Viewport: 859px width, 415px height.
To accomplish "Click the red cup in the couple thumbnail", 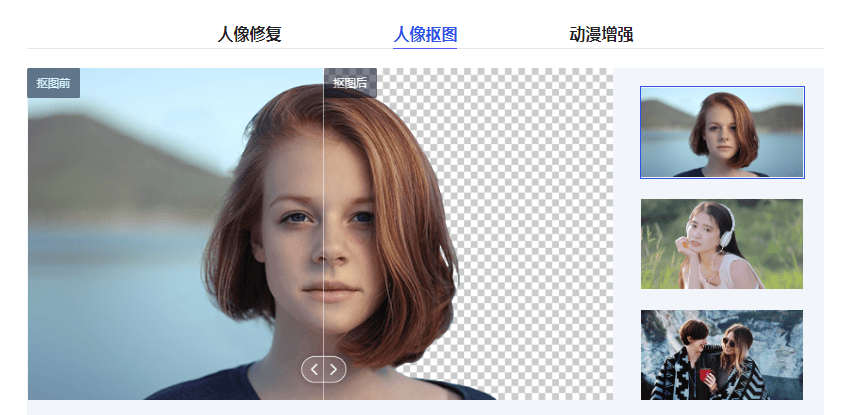I will pyautogui.click(x=704, y=375).
